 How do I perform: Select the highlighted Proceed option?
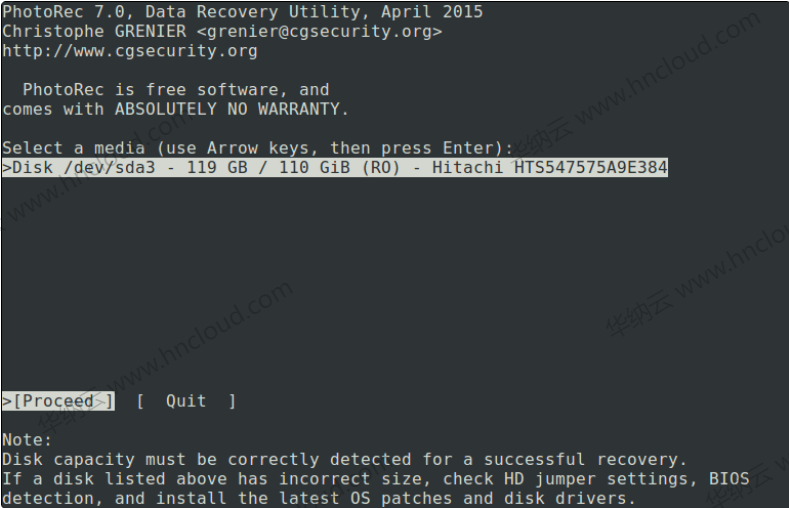click(58, 401)
